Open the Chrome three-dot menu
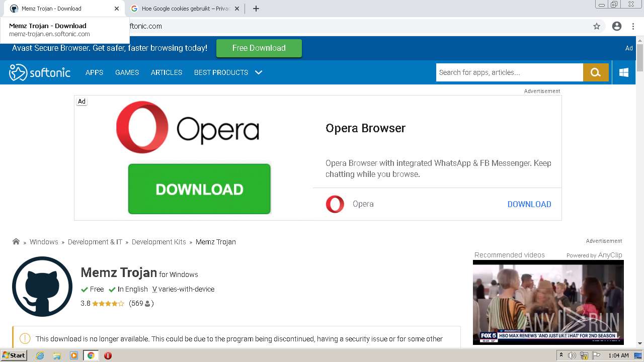Viewport: 644px width, 362px height. 633,26
